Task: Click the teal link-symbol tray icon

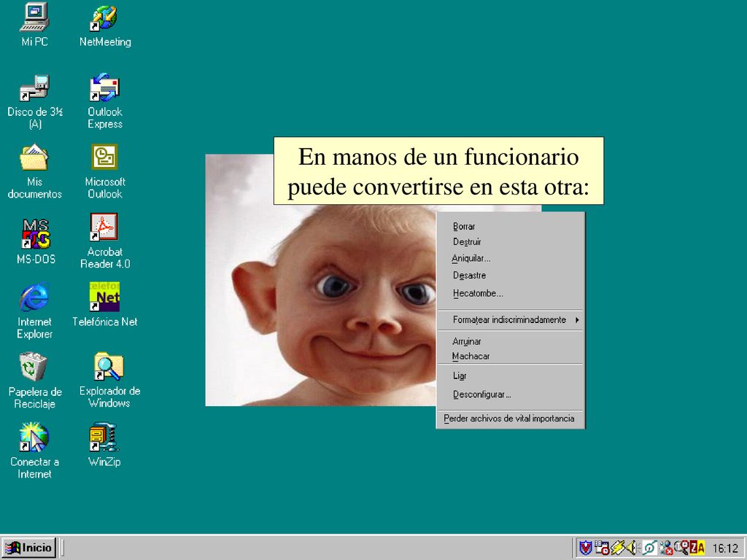Action: [x=649, y=548]
